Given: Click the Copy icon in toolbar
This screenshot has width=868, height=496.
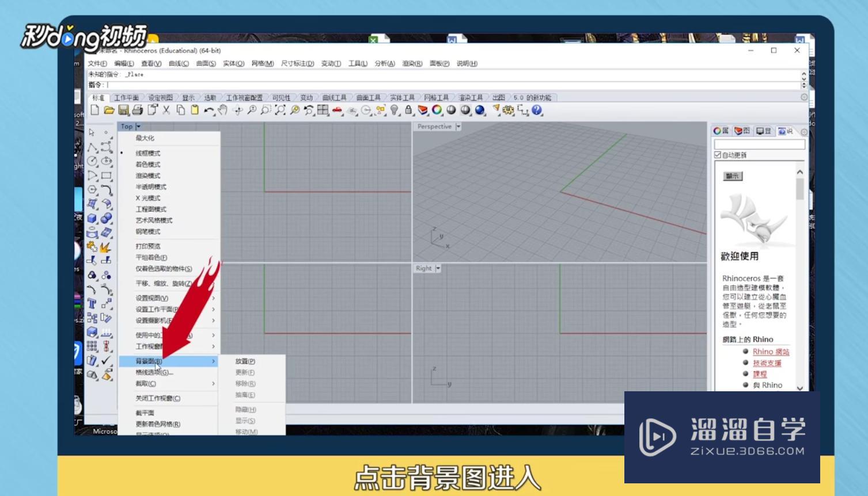Looking at the screenshot, I should pyautogui.click(x=180, y=110).
